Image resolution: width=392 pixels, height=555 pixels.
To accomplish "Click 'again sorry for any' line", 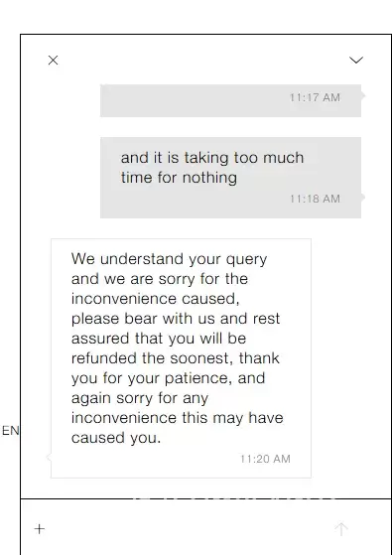I will 140,398.
